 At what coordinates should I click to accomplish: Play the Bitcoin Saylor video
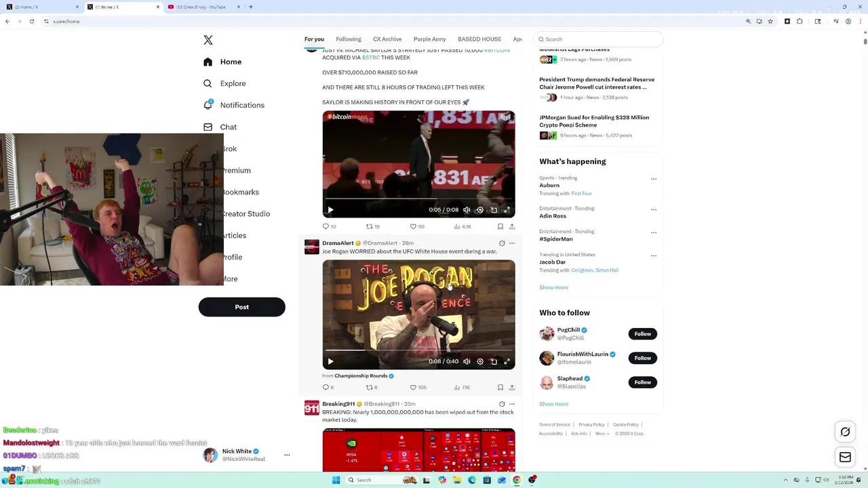[x=330, y=209]
